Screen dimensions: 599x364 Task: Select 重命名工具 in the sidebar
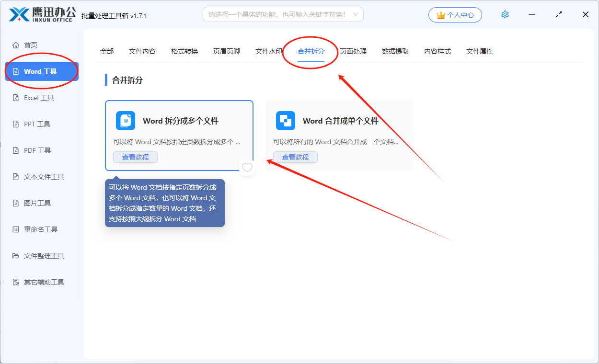[40, 229]
